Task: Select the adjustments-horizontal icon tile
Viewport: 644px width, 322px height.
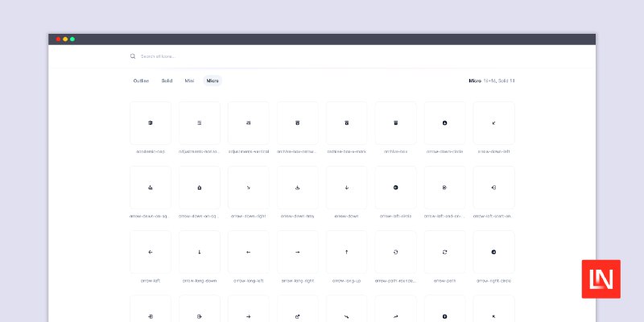Action: pos(199,123)
